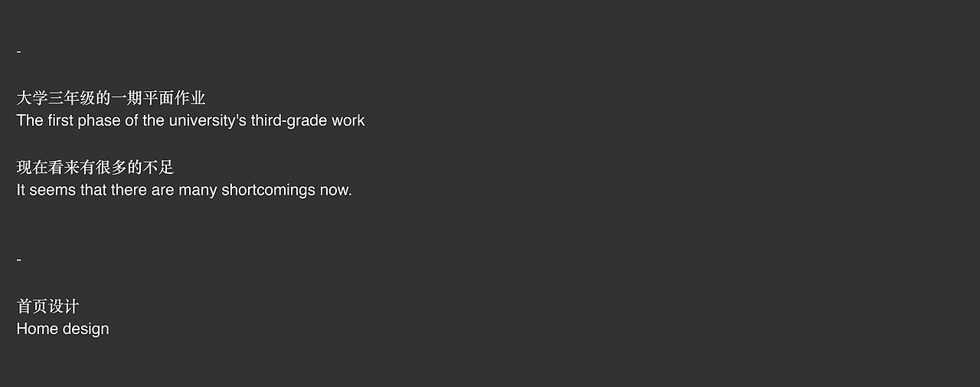Click the dash above the 首页设计 heading

18,260
